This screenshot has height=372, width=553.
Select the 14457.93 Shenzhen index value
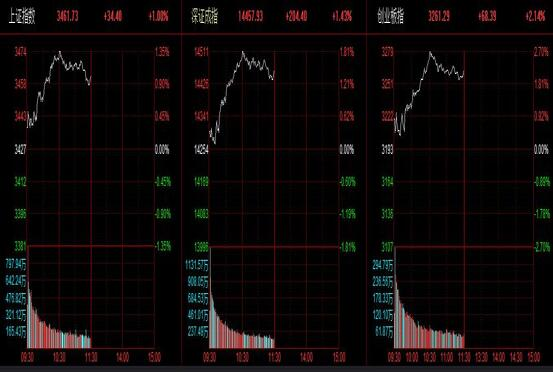pyautogui.click(x=250, y=17)
